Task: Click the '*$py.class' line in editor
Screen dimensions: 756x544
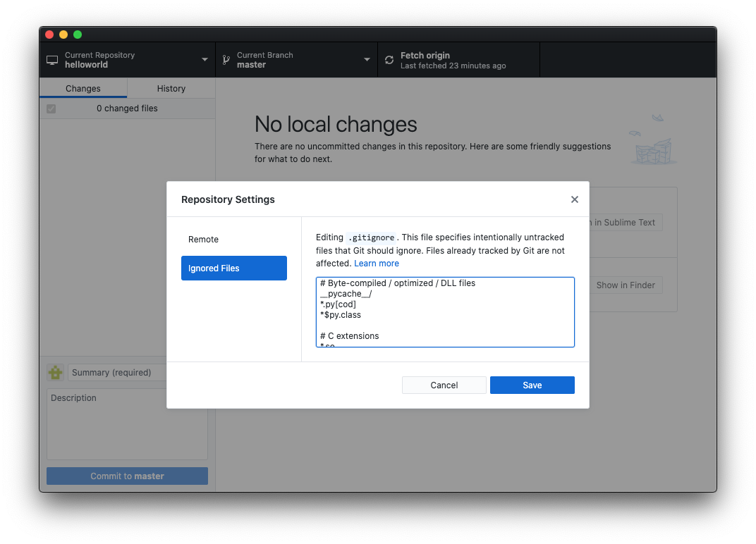Action: pos(341,315)
